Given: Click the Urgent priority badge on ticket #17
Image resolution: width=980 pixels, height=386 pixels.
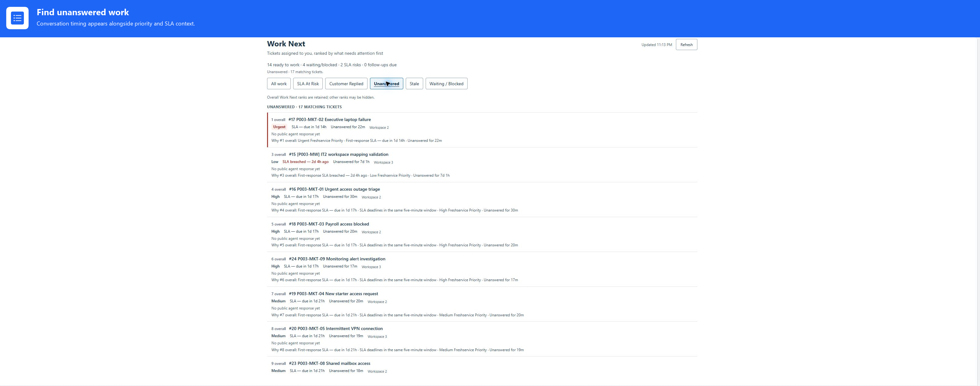Looking at the screenshot, I should 279,127.
